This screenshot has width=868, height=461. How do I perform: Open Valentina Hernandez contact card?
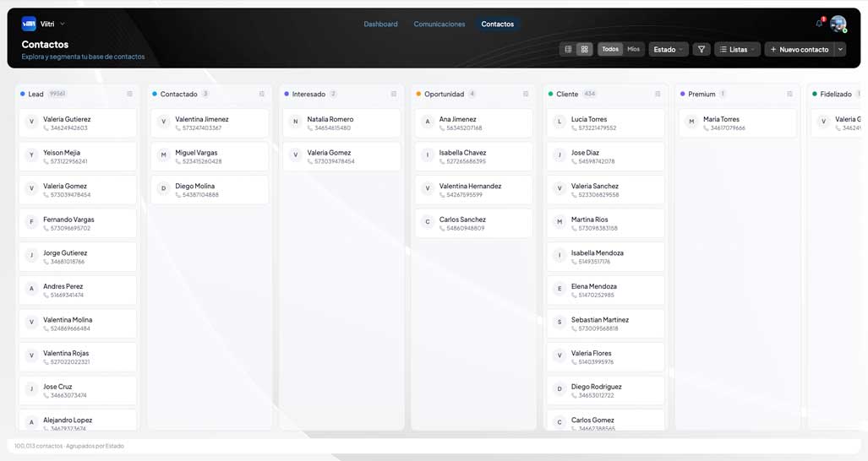[474, 190]
